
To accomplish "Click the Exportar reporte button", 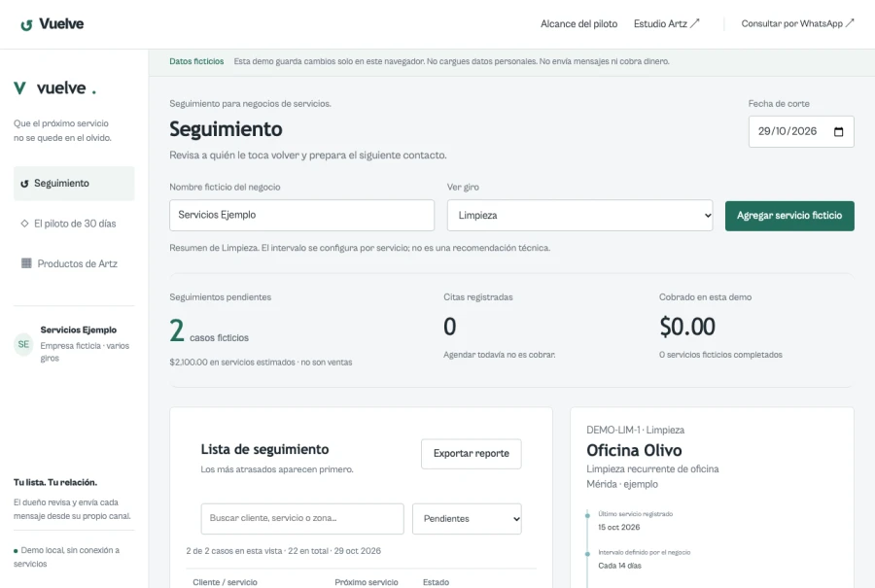I will (x=471, y=454).
